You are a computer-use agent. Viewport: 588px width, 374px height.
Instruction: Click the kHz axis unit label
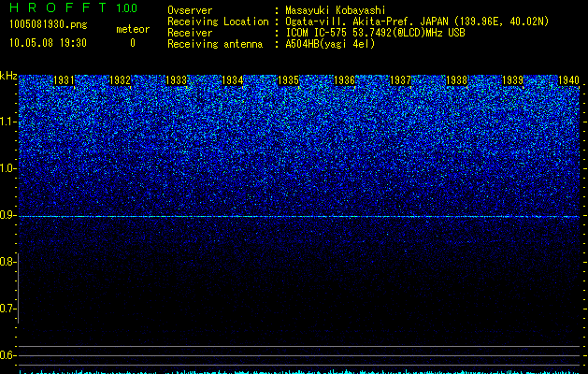8,76
